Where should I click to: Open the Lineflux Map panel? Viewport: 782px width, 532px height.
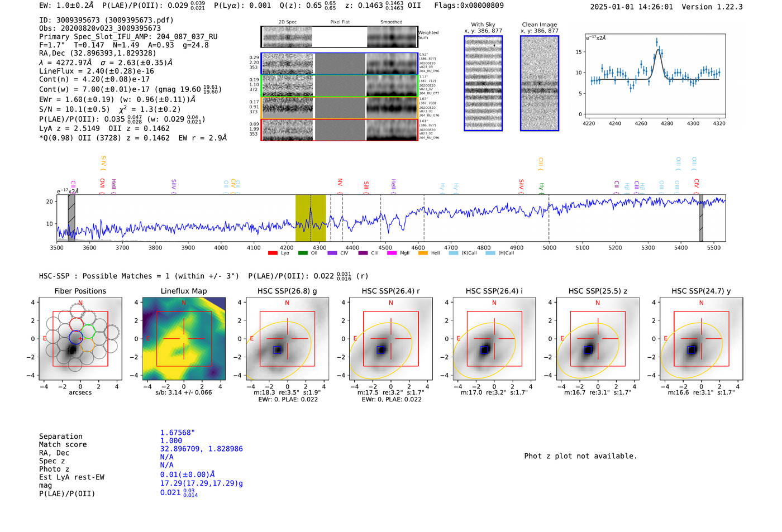click(x=184, y=339)
